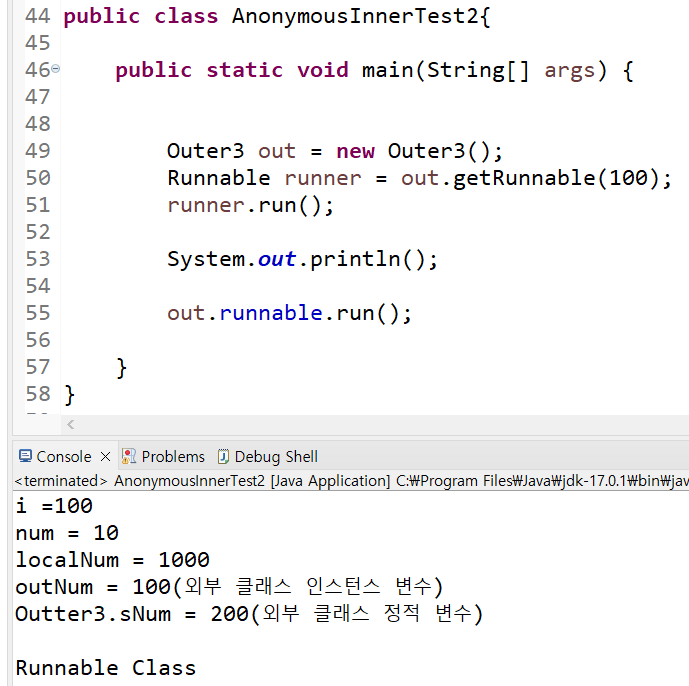Click line number 49 in the gutter
The image size is (689, 686).
tap(38, 151)
